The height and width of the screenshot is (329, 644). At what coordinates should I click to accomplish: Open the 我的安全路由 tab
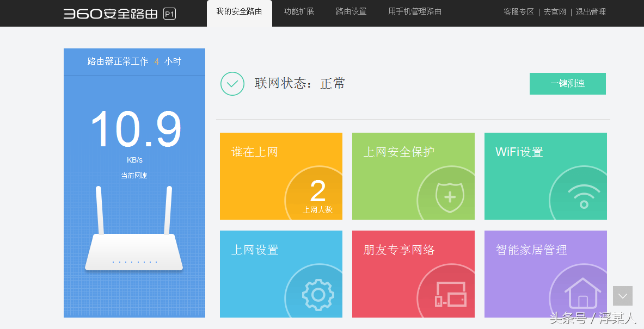click(239, 13)
